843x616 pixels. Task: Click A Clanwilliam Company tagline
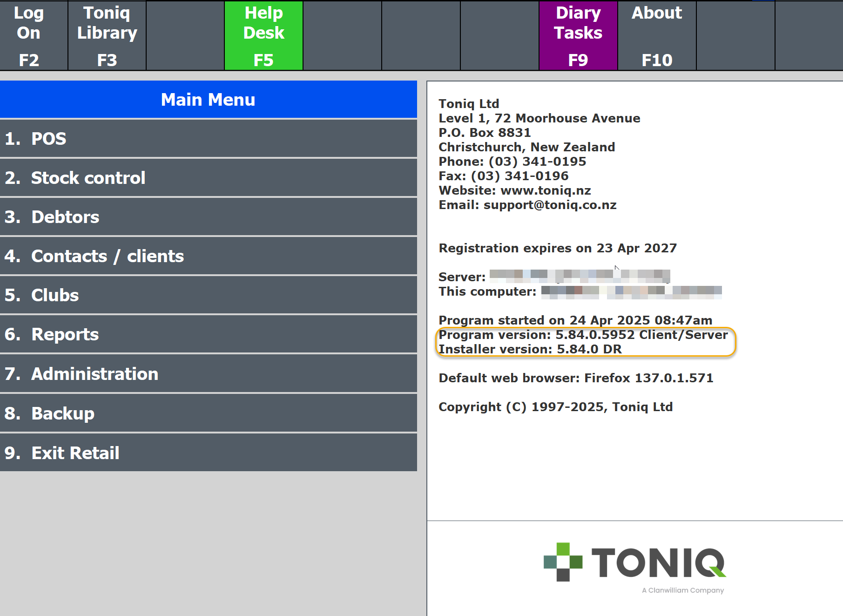pos(683,590)
